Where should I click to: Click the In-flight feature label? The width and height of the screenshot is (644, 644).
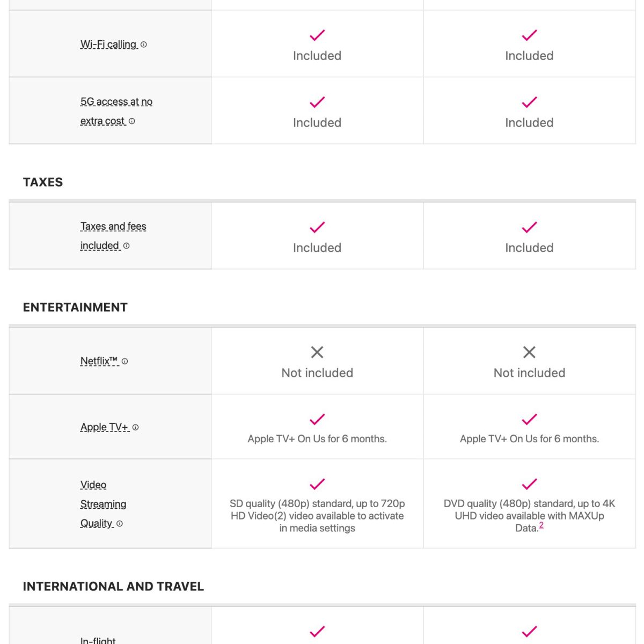pos(98,640)
